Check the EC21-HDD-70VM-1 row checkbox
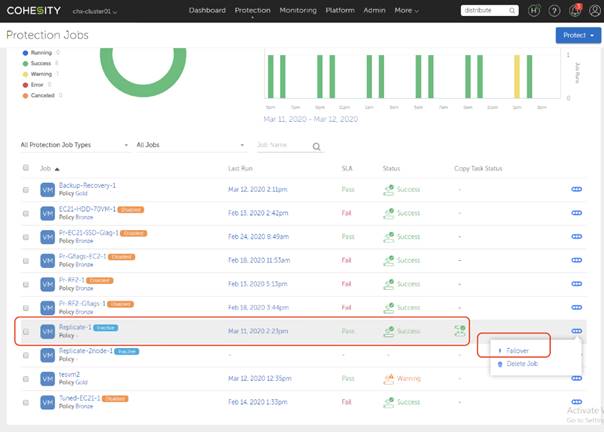This screenshot has width=604, height=432. point(26,213)
